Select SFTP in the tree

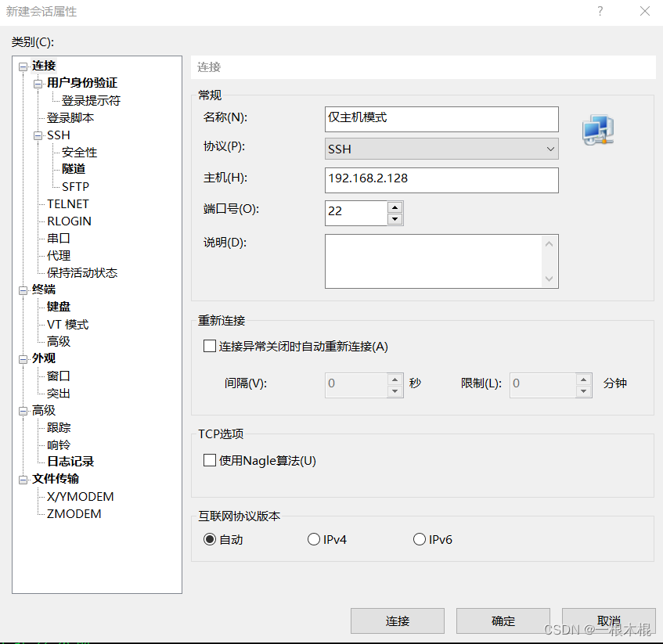[75, 186]
